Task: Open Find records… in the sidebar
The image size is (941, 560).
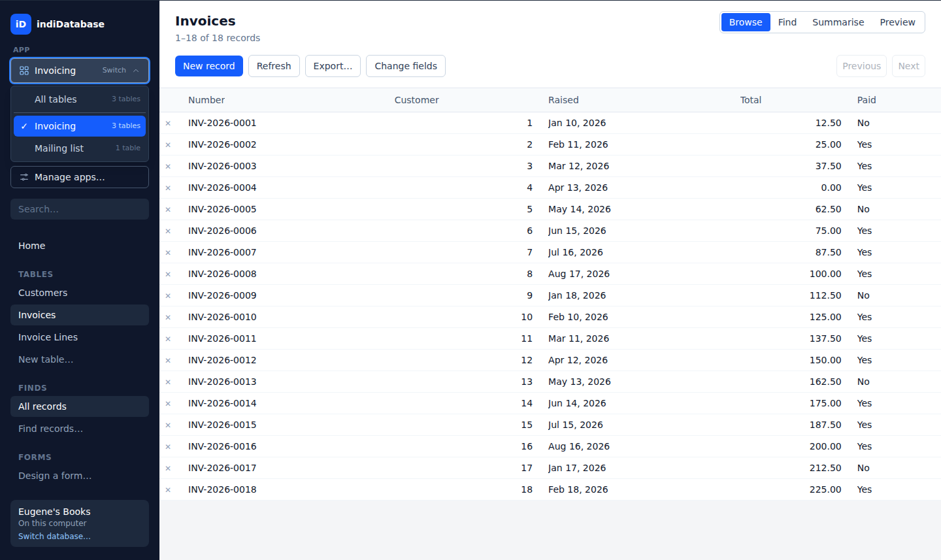Action: pyautogui.click(x=80, y=429)
